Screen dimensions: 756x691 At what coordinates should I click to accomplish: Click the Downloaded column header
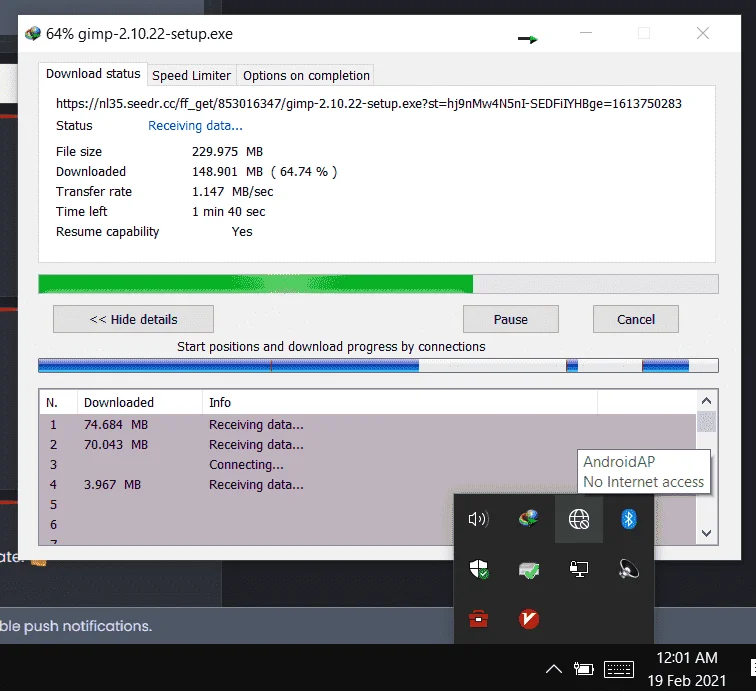[x=139, y=403]
